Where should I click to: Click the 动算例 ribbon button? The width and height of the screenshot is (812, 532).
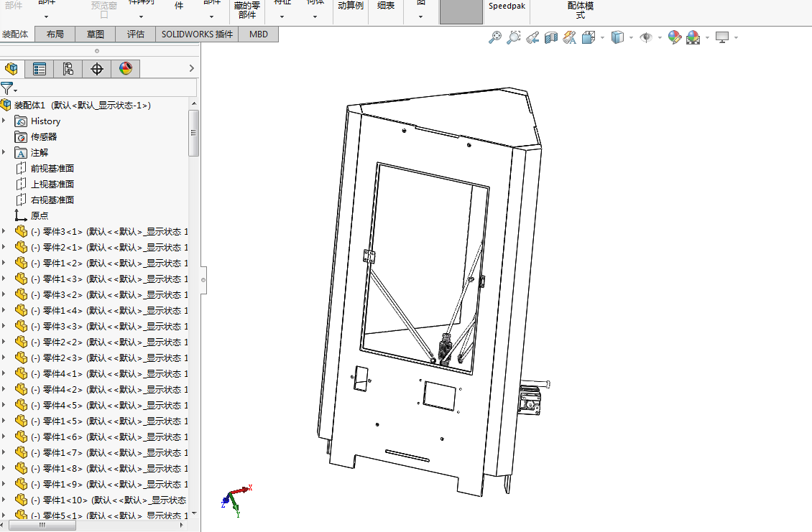coord(351,6)
